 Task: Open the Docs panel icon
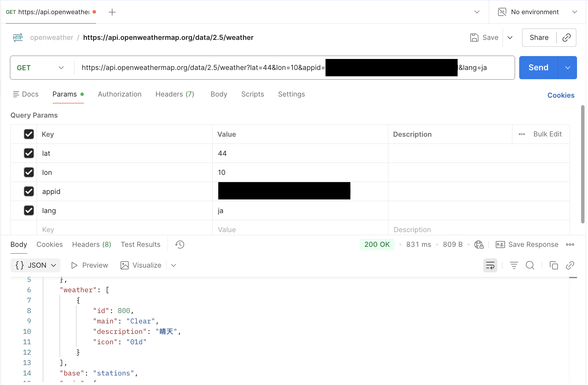(16, 94)
